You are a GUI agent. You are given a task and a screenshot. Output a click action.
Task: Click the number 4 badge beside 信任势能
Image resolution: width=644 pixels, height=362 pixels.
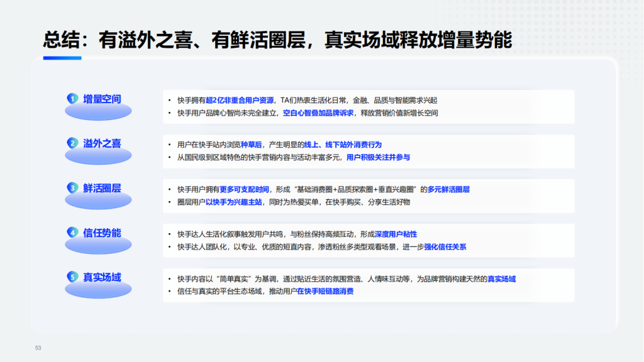(72, 233)
